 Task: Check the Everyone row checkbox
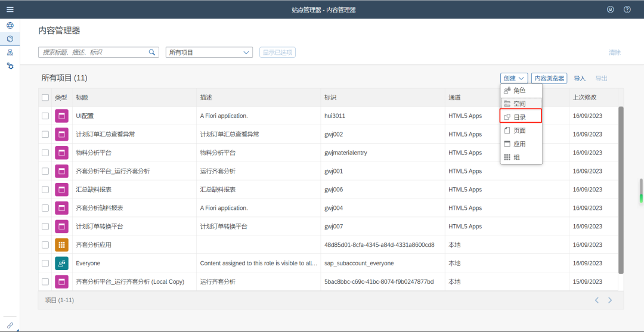pos(45,263)
